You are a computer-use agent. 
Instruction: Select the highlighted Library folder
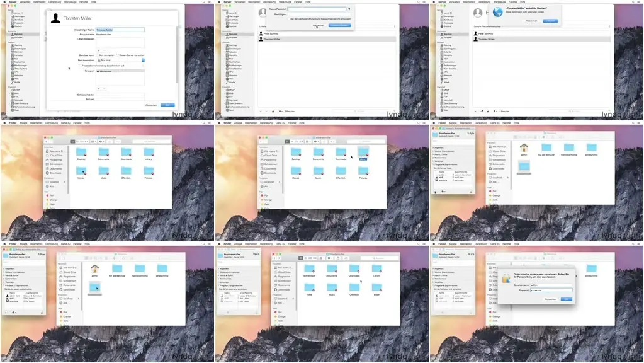363,154
